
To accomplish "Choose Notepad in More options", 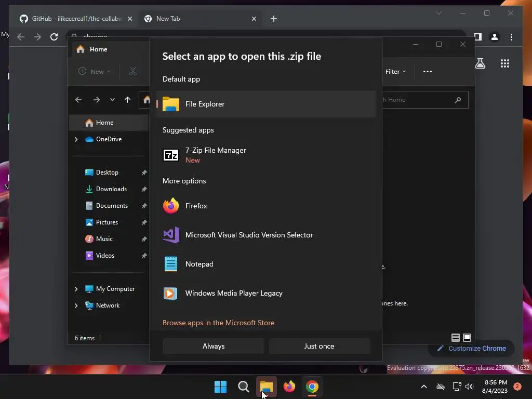I will (267, 264).
